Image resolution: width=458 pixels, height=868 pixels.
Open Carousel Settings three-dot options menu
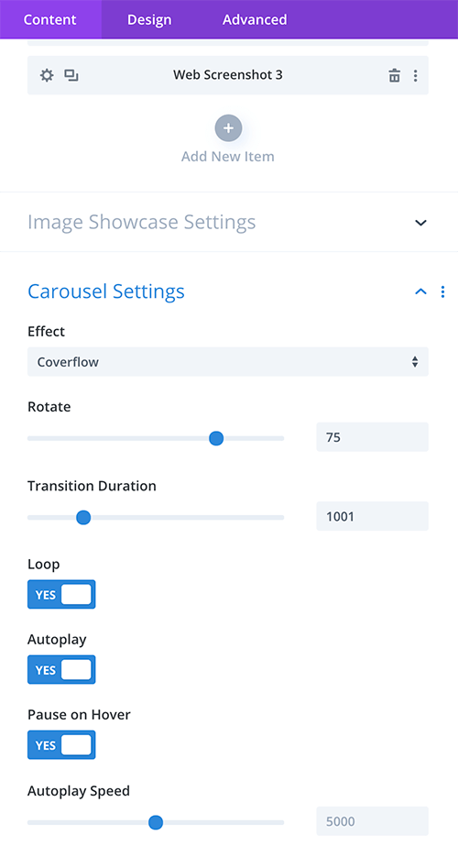pos(442,291)
